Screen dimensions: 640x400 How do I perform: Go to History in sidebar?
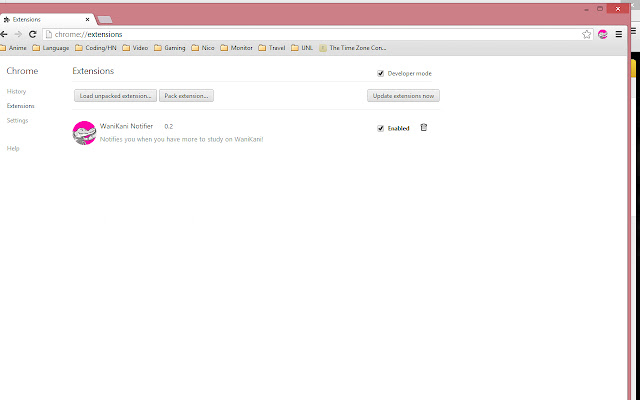(x=16, y=91)
